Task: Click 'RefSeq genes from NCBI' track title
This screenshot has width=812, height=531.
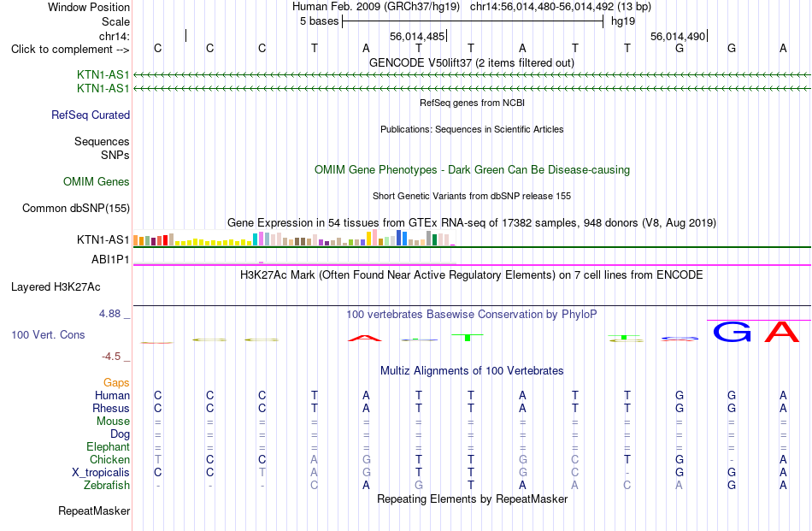Action: [x=473, y=103]
